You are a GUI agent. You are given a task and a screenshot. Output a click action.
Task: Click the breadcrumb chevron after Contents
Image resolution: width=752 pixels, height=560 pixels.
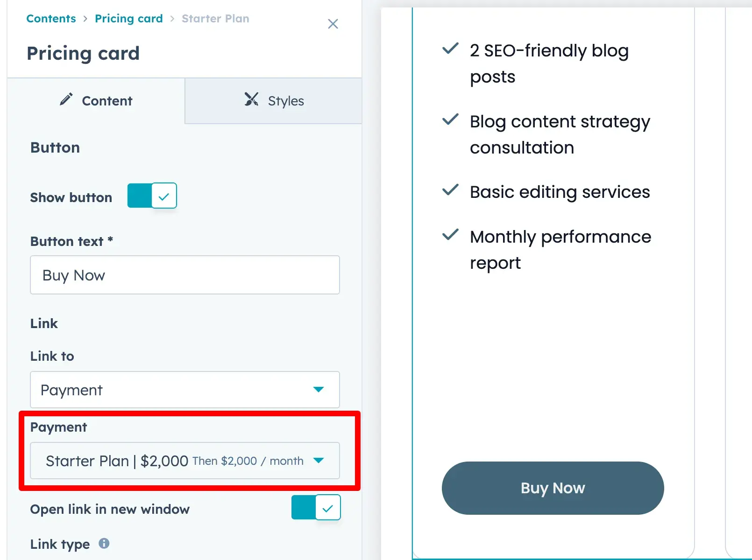85,19
